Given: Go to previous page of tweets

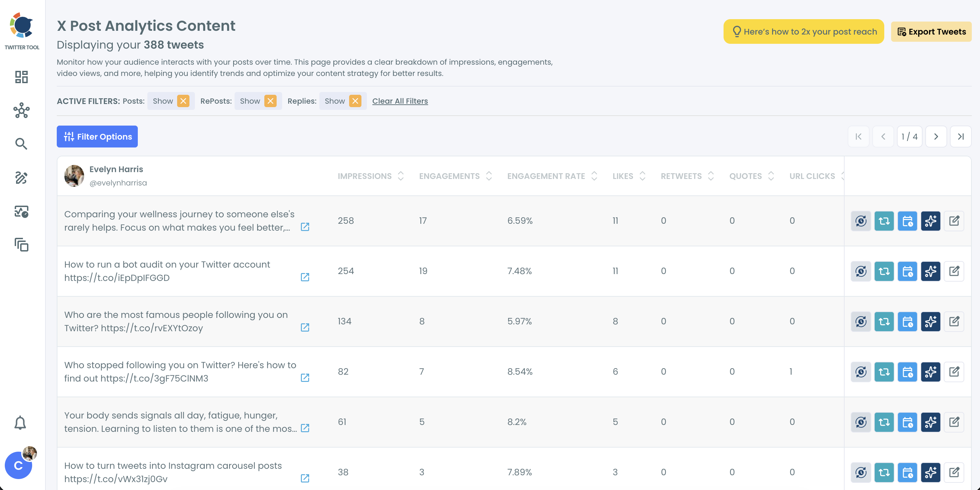Looking at the screenshot, I should [x=883, y=136].
